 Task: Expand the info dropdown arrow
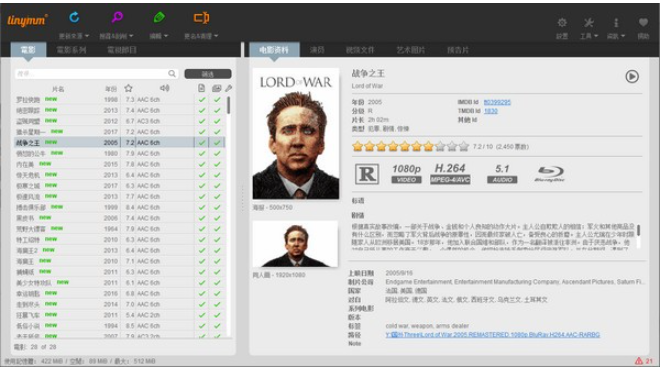(623, 36)
